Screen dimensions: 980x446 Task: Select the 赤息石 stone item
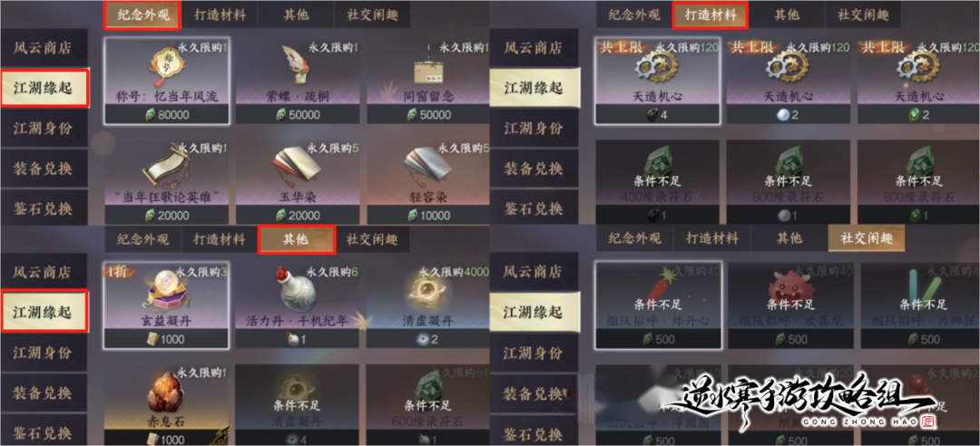tap(166, 405)
